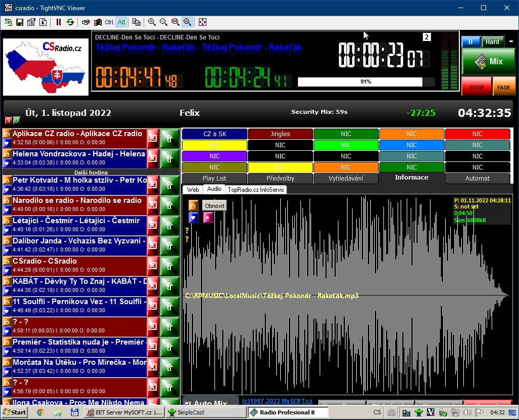Screen dimensions: 519x420
Task: Save connection info with floppy icon
Action: pyautogui.click(x=20, y=22)
